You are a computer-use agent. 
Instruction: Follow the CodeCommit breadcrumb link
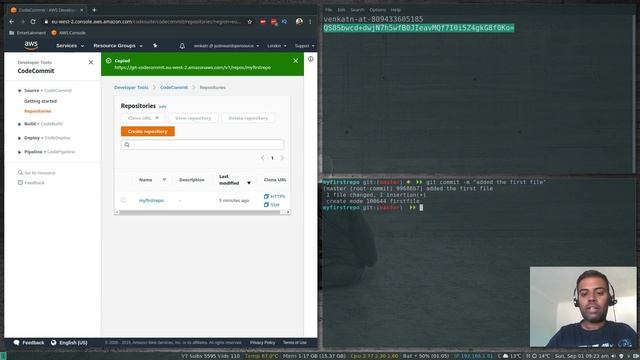[x=174, y=87]
